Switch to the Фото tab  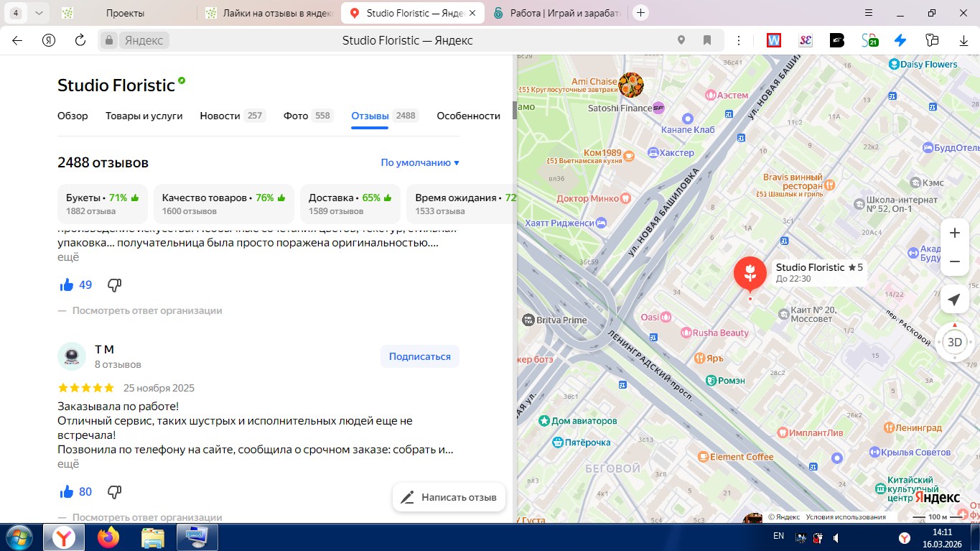[295, 116]
